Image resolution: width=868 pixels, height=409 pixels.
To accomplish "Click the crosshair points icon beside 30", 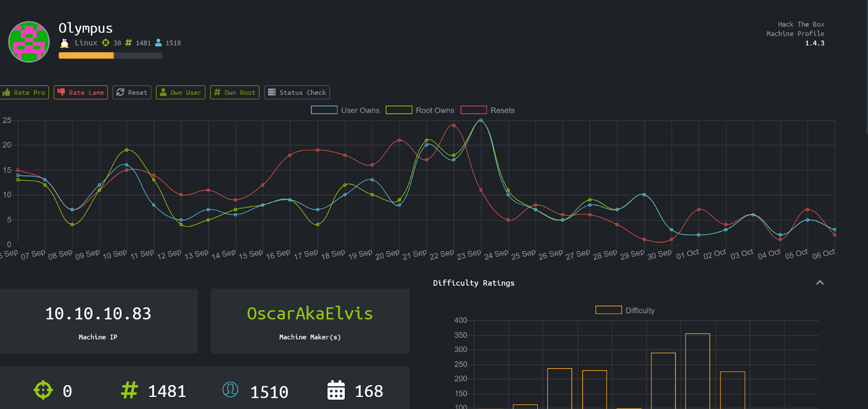I will pos(106,43).
